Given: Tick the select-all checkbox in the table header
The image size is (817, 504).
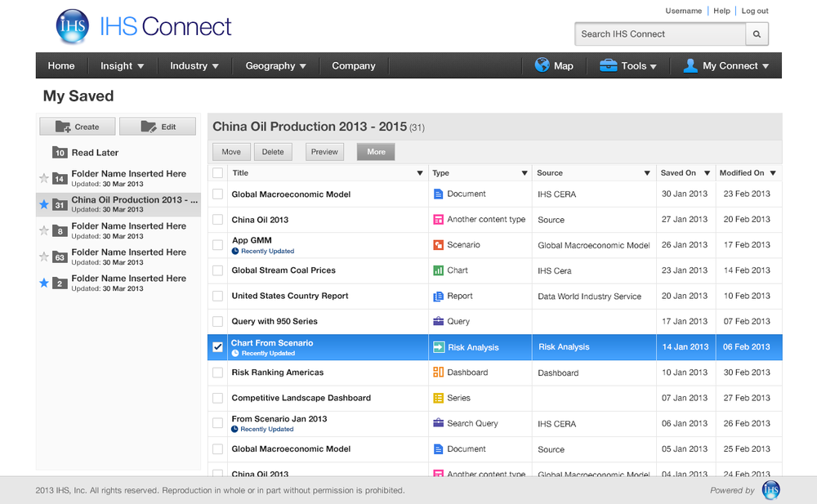Looking at the screenshot, I should pos(218,173).
